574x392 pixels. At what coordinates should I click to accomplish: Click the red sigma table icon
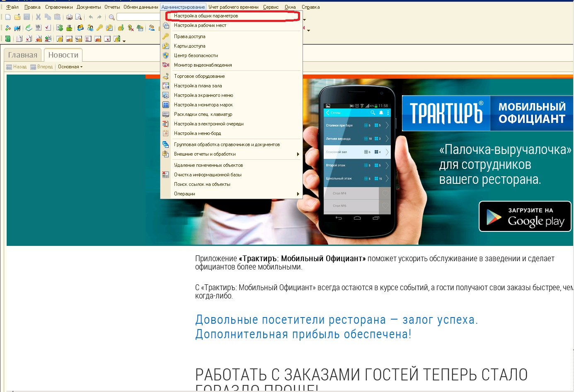pyautogui.click(x=88, y=38)
